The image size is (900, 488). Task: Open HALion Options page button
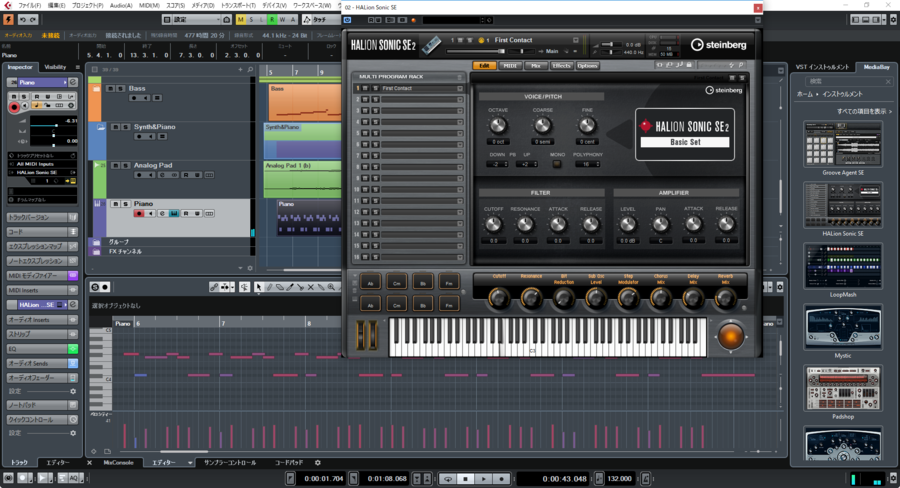pos(587,65)
